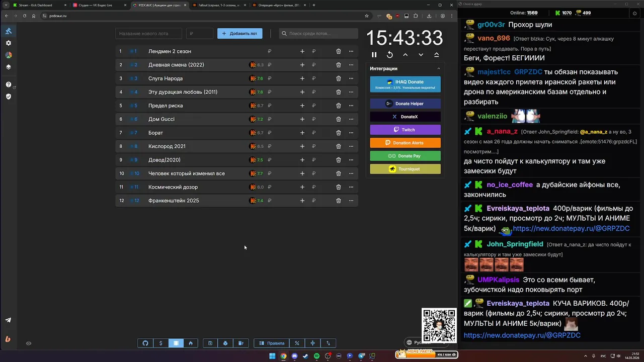
Task: Open three-dot menu for Борат
Action: click(x=351, y=133)
